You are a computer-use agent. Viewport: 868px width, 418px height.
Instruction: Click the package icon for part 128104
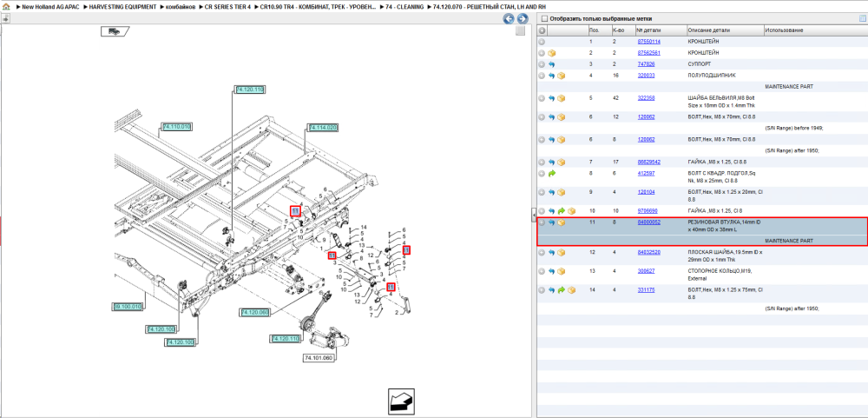(562, 192)
